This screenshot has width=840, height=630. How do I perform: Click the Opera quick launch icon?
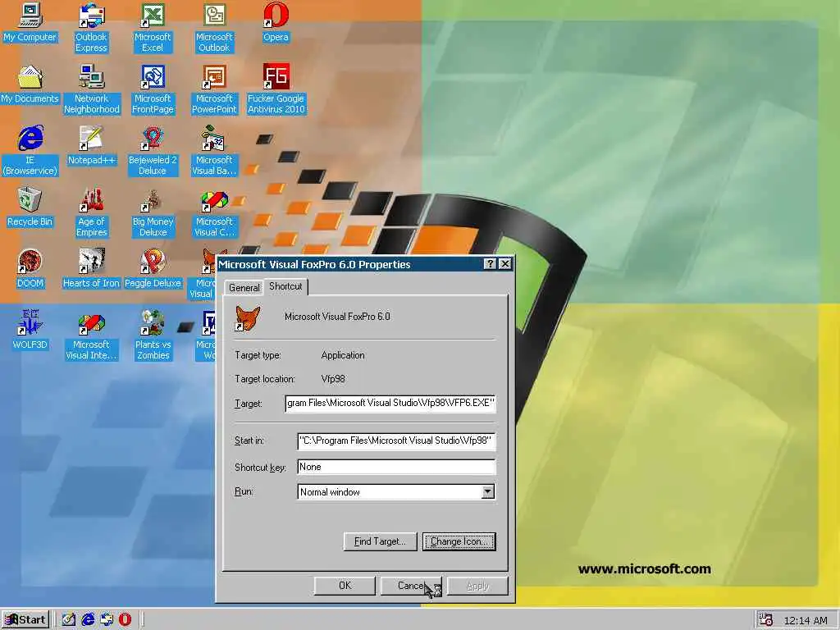125,619
